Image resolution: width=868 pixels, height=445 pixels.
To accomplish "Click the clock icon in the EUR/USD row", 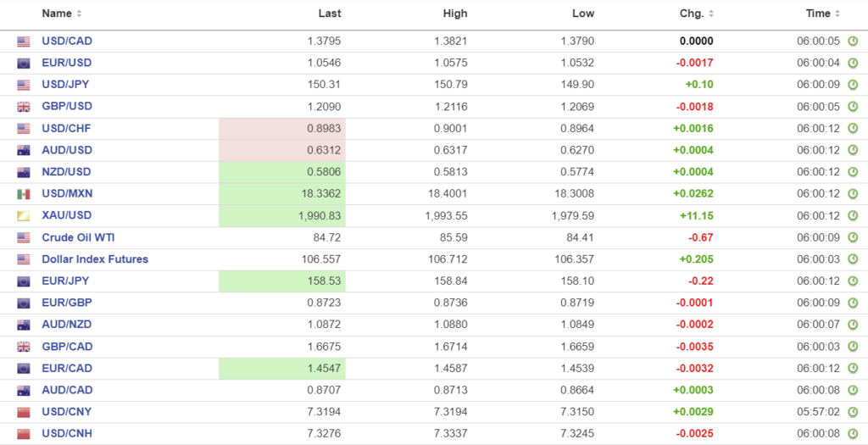I will [853, 63].
